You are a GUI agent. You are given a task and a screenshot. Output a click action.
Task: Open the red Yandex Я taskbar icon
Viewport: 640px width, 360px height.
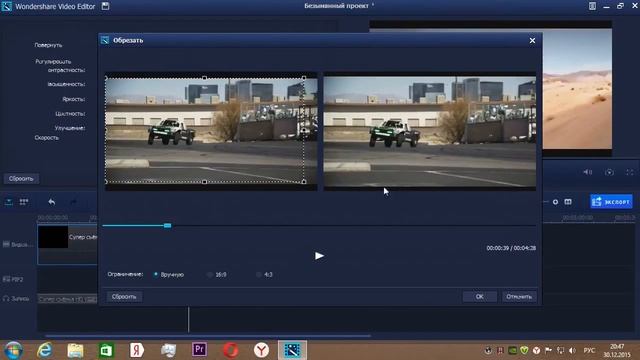pos(137,350)
